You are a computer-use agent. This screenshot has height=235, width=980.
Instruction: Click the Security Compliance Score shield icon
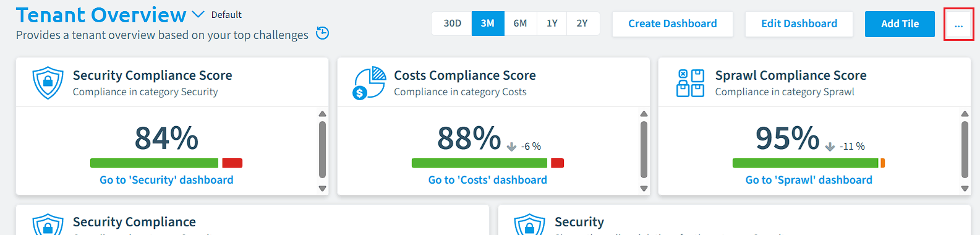point(48,83)
